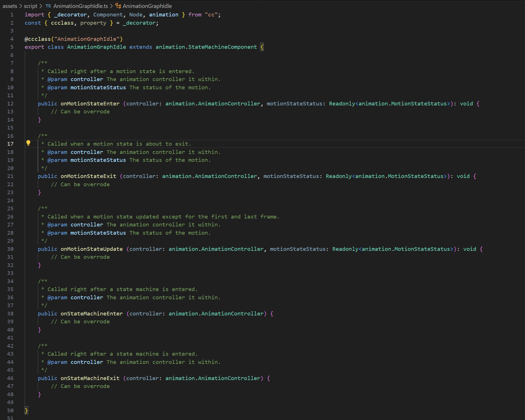Click the "cc" module string on line 1
The height and width of the screenshot is (420, 525).
point(211,14)
